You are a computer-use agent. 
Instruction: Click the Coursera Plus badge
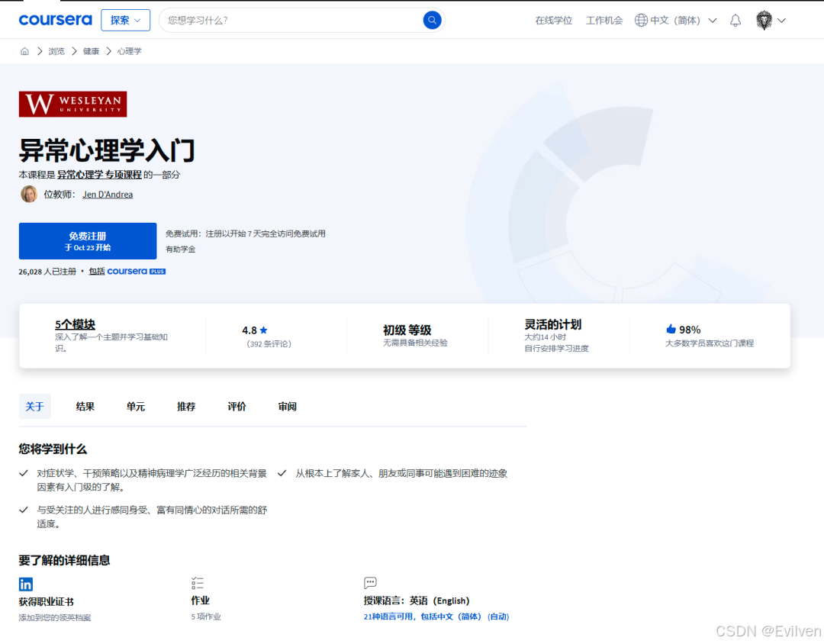pos(136,272)
